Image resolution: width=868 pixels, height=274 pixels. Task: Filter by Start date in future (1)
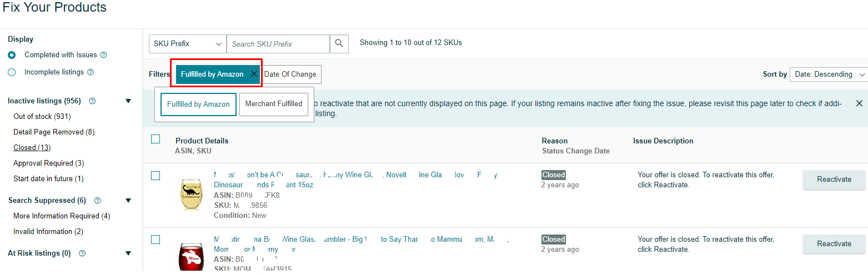(x=48, y=179)
